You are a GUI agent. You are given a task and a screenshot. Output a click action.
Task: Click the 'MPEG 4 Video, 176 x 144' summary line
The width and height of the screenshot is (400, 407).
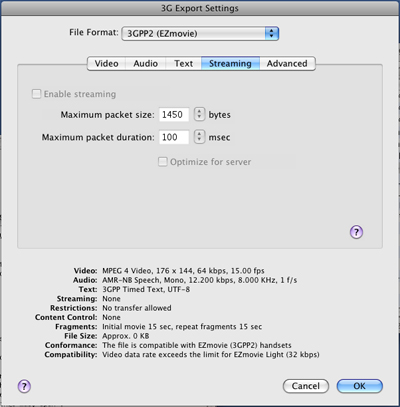coord(183,271)
